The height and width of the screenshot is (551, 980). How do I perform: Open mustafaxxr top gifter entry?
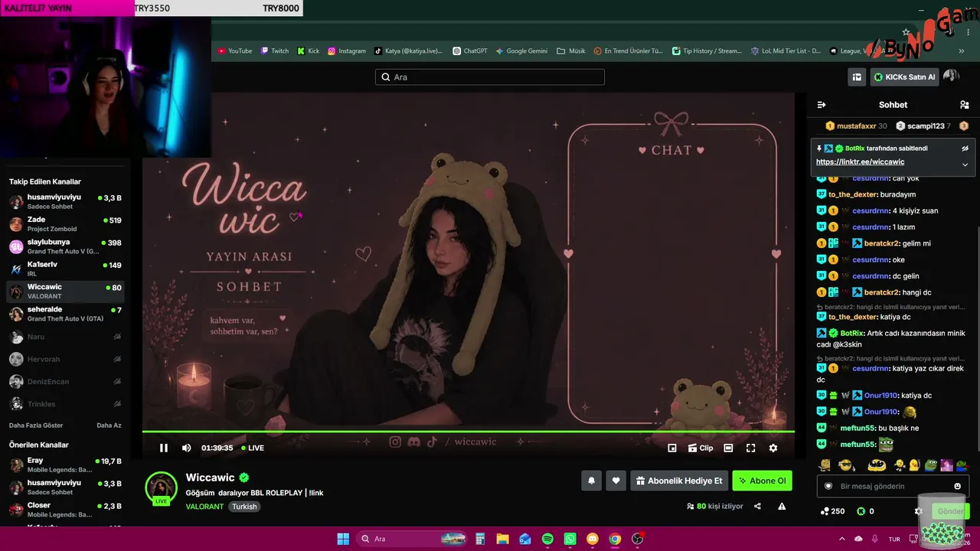click(x=855, y=126)
